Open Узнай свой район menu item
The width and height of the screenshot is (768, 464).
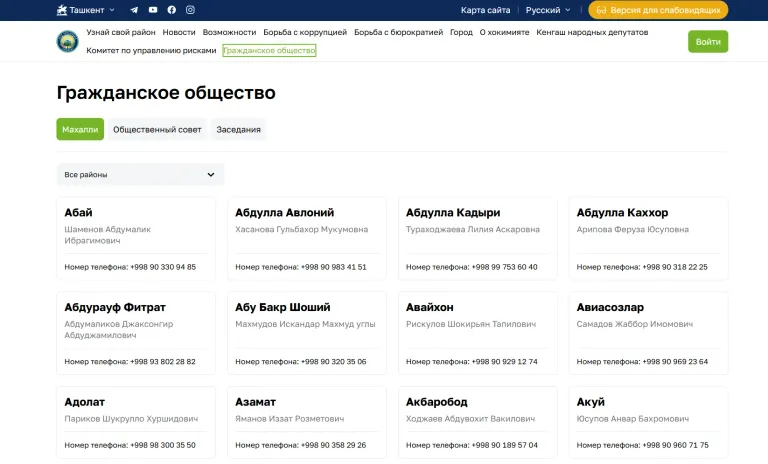click(120, 32)
